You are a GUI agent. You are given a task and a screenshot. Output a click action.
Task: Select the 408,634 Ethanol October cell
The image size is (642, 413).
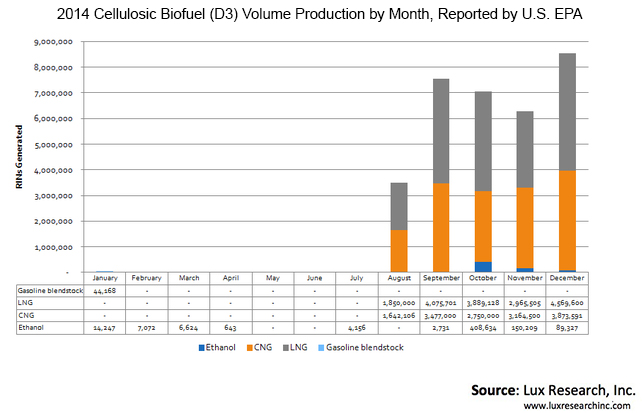click(483, 328)
